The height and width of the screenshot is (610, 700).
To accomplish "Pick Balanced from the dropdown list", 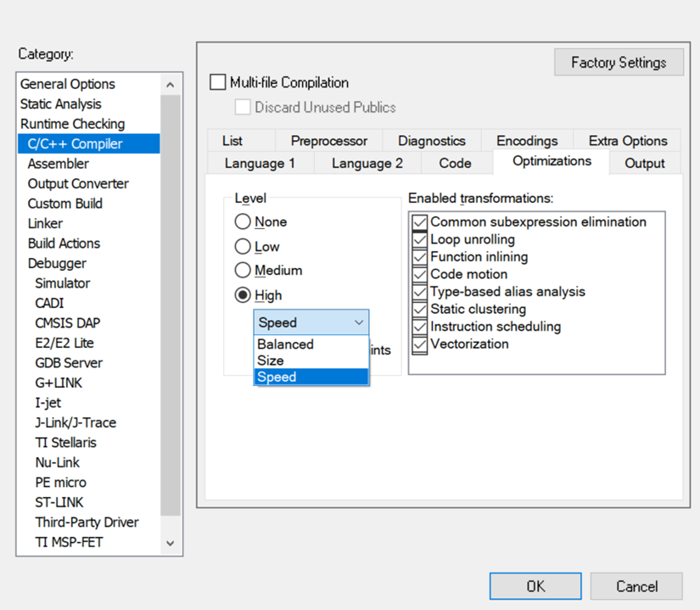I will click(285, 344).
